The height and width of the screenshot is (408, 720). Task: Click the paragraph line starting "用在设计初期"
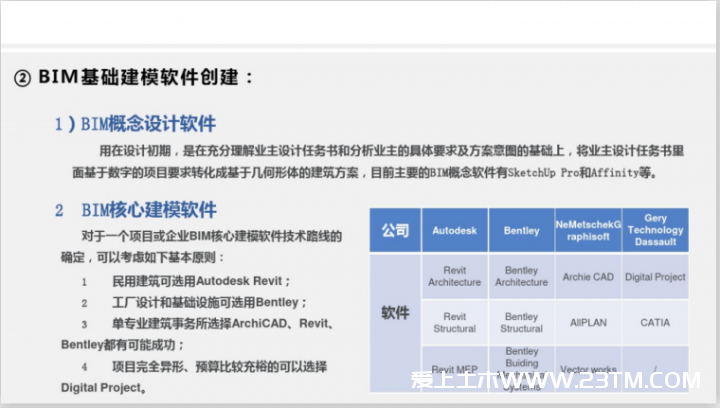tap(392, 151)
